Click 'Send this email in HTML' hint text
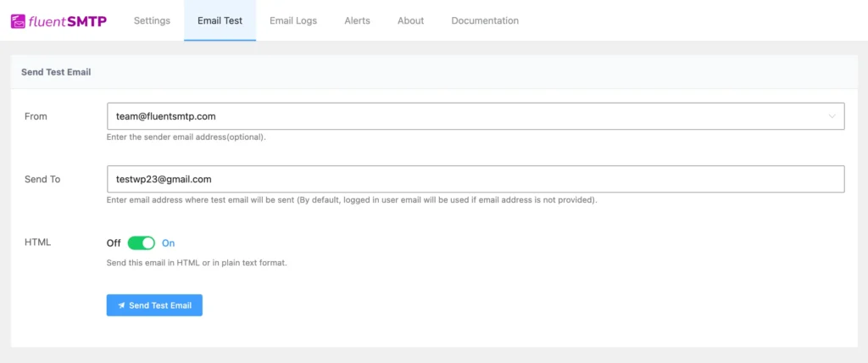 point(197,263)
